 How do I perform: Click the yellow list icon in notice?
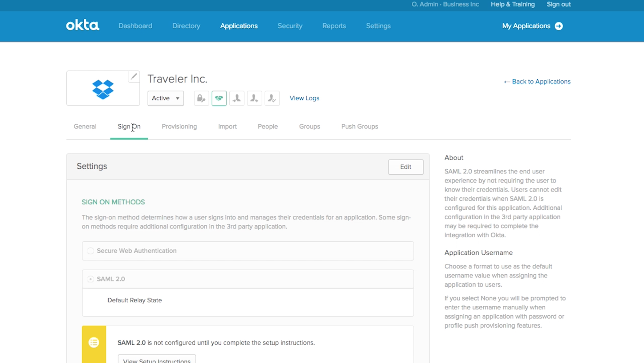[94, 342]
